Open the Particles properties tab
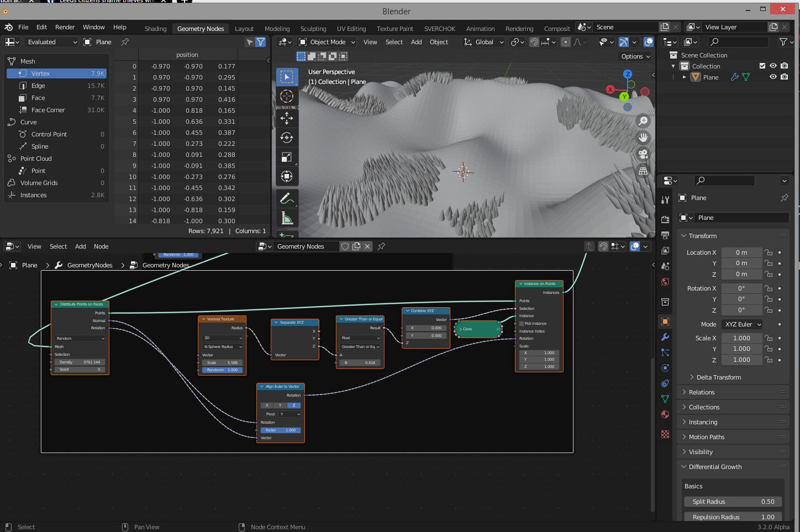The width and height of the screenshot is (800, 532). pyautogui.click(x=665, y=352)
